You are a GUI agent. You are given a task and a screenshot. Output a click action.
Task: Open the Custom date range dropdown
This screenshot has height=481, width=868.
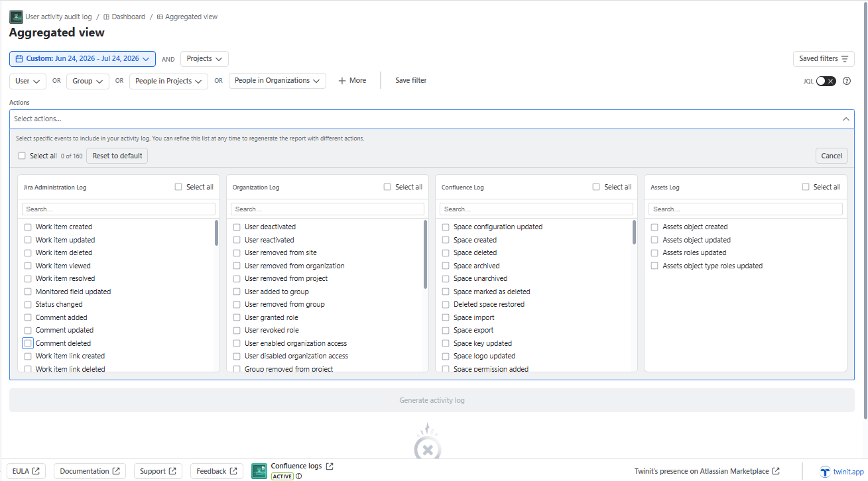tap(82, 59)
